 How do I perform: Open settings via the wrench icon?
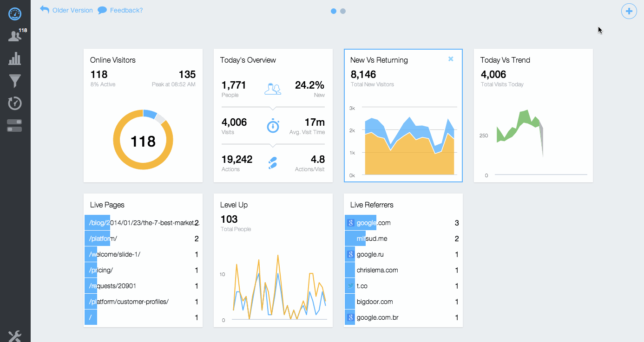pos(14,335)
